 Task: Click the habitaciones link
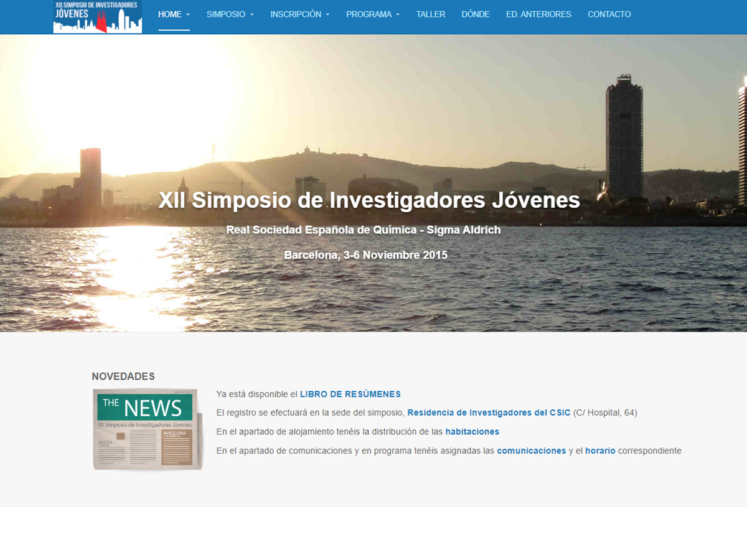click(472, 431)
